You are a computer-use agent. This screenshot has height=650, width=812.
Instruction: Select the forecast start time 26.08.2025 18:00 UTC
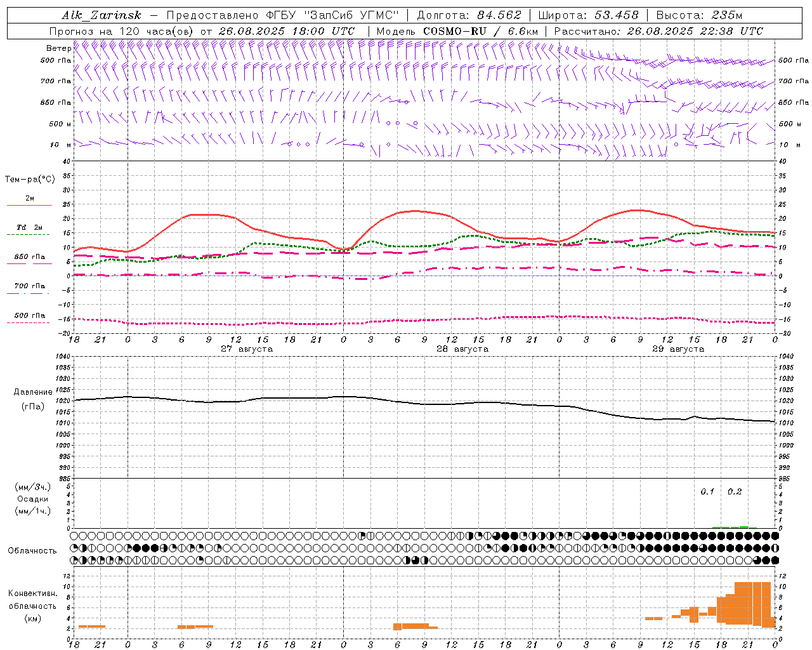click(x=286, y=31)
